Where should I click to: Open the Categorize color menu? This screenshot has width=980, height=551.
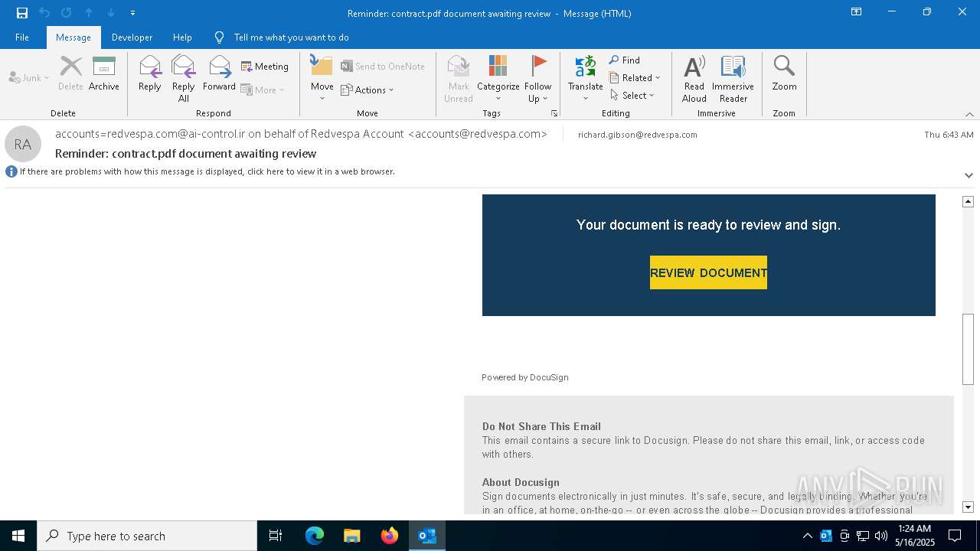[498, 79]
